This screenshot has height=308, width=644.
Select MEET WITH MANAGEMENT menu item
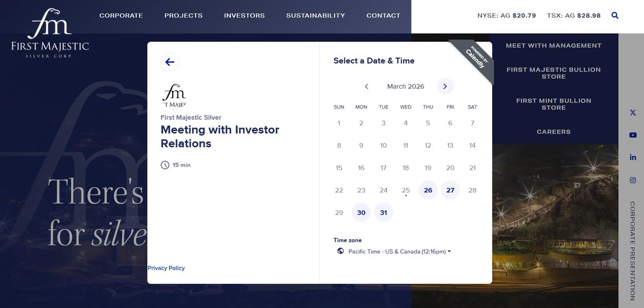tap(554, 46)
